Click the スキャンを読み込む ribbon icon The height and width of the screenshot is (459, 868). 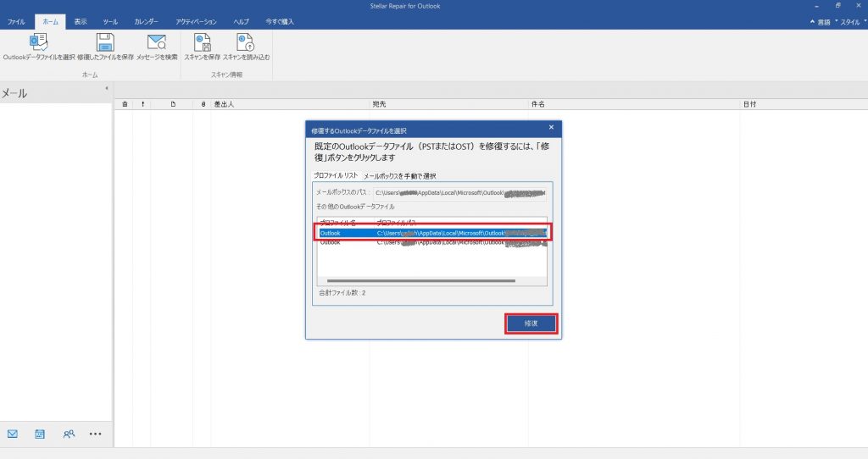click(x=246, y=42)
